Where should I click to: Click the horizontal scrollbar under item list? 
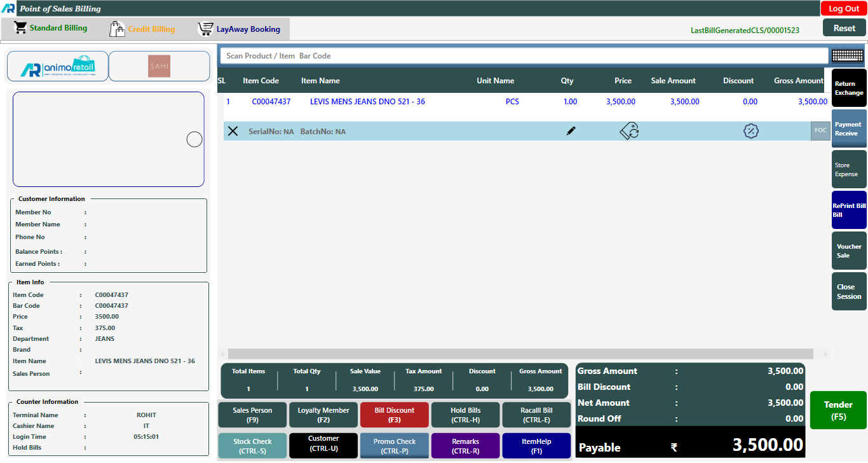tap(520, 354)
